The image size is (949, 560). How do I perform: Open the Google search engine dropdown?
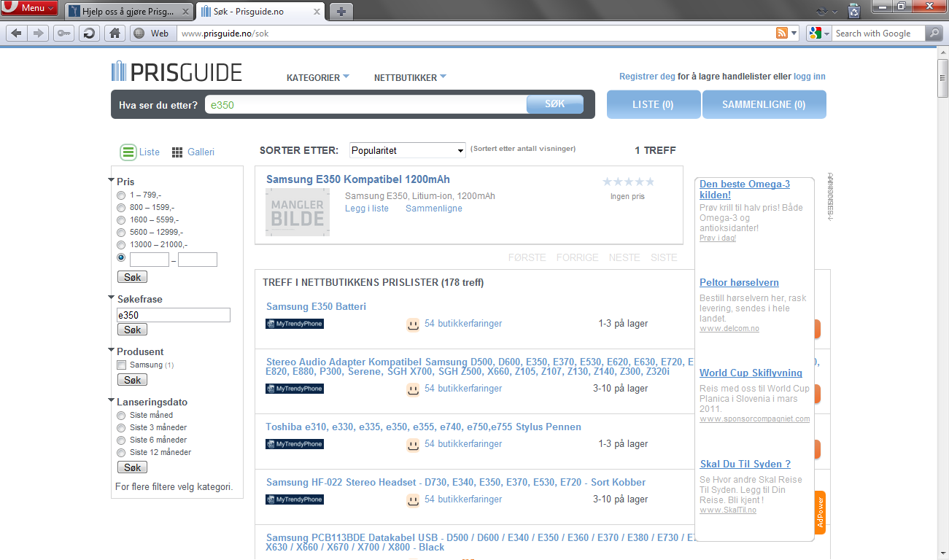819,33
